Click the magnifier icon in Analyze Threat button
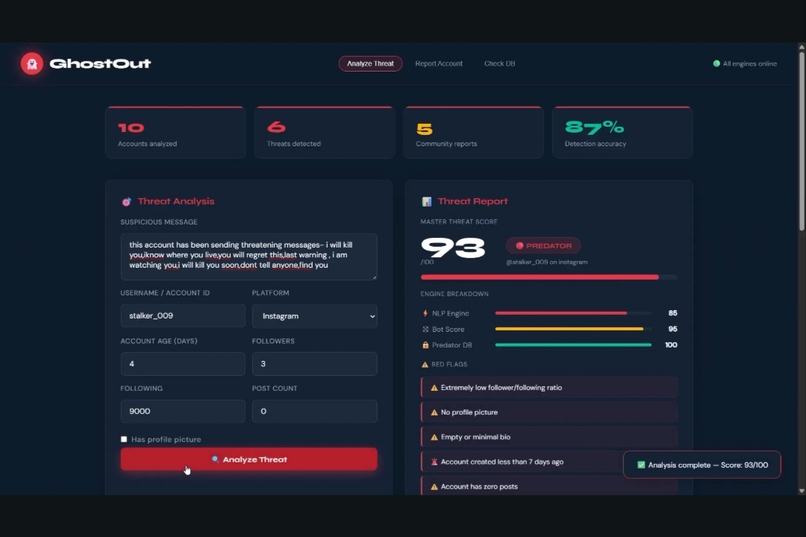This screenshot has width=806, height=537. [215, 459]
